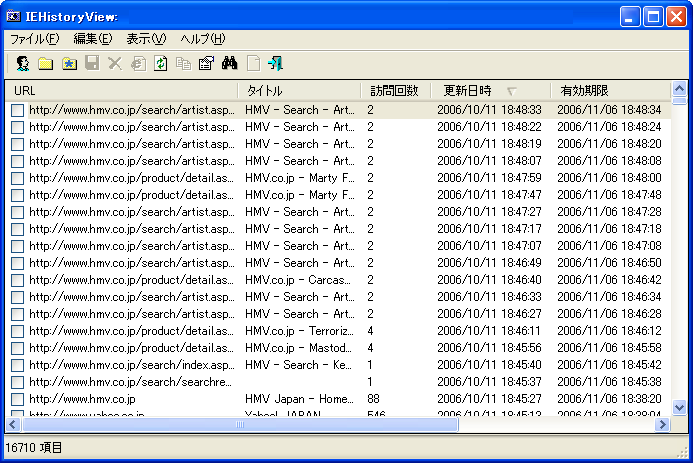Click the date '2006/10/11 18:48:07'
The image size is (693, 463).
point(489,161)
